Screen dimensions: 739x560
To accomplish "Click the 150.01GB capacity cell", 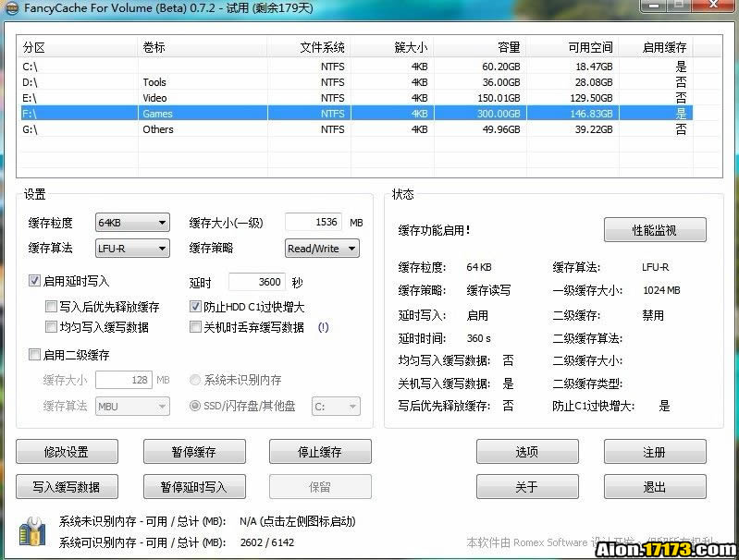I will click(499, 98).
